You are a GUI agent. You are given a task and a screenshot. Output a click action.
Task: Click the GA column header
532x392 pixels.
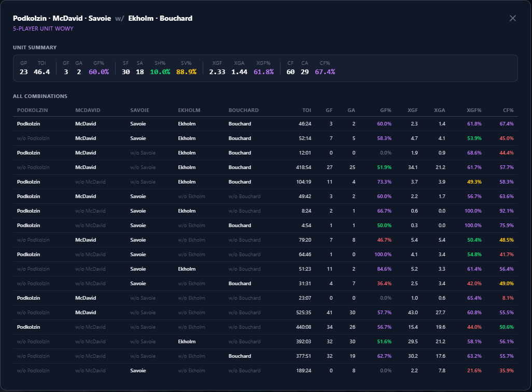point(352,110)
